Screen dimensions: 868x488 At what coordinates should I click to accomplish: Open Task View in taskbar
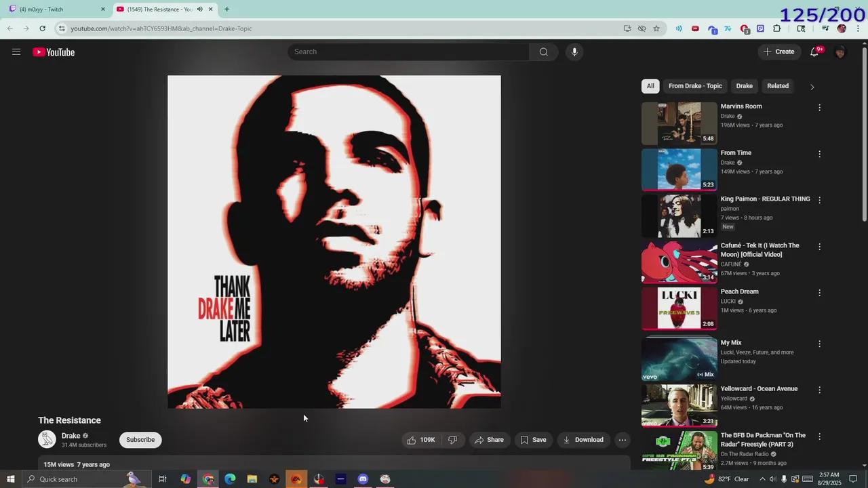[x=163, y=479]
